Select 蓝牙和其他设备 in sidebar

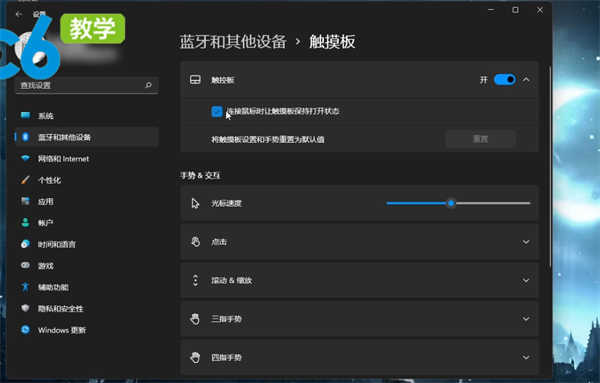pyautogui.click(x=86, y=137)
